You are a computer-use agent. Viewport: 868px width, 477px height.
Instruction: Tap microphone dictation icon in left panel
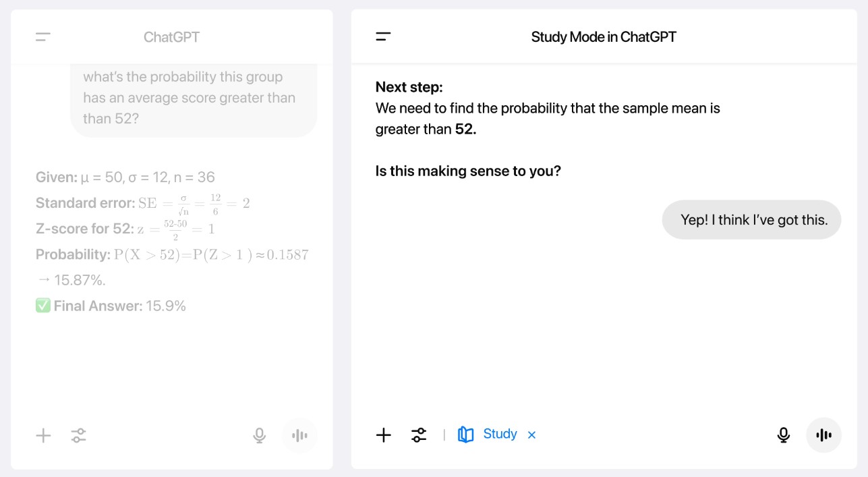click(259, 435)
